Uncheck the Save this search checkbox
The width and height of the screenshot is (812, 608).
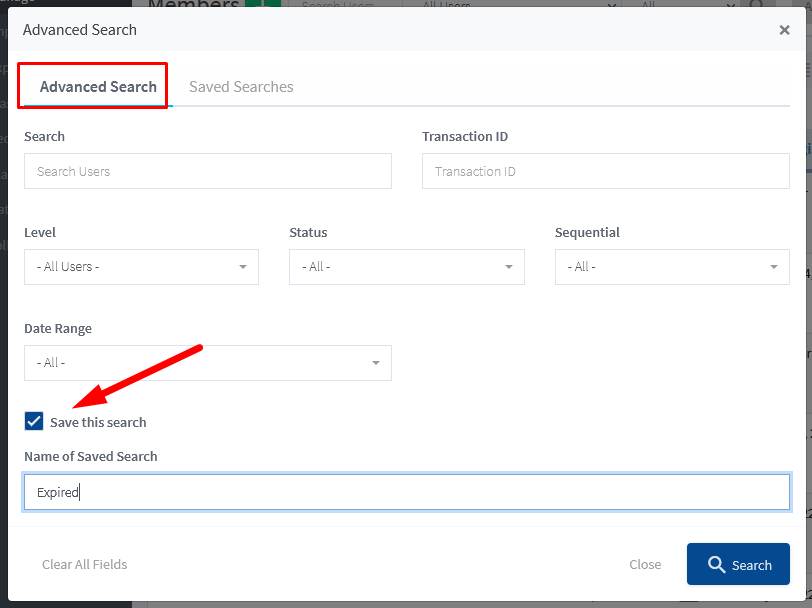(34, 421)
